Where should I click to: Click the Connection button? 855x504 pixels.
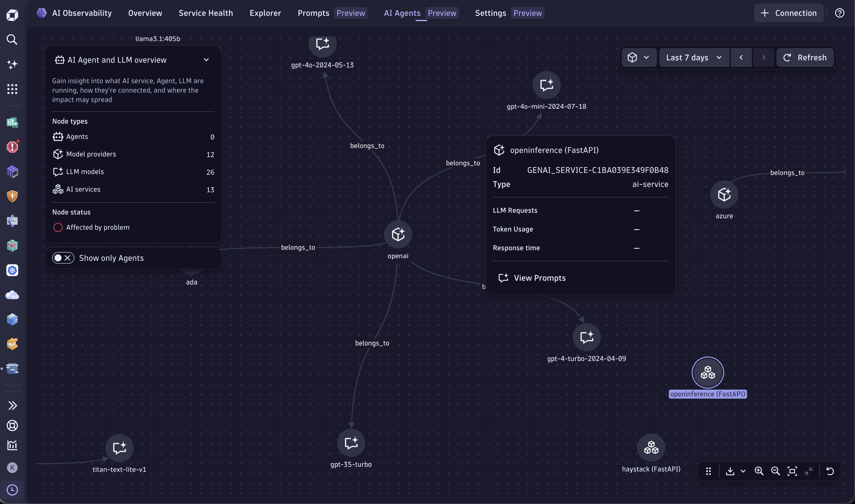tap(789, 13)
